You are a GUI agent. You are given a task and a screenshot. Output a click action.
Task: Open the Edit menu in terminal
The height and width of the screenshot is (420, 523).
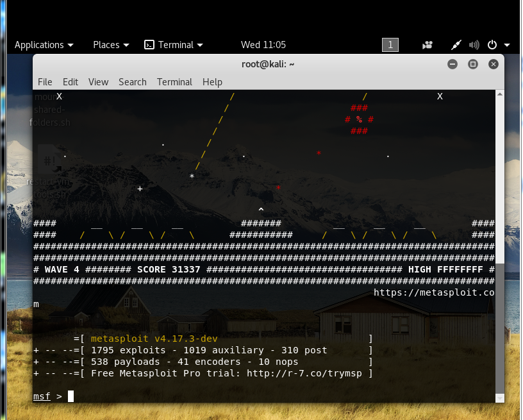(x=71, y=82)
